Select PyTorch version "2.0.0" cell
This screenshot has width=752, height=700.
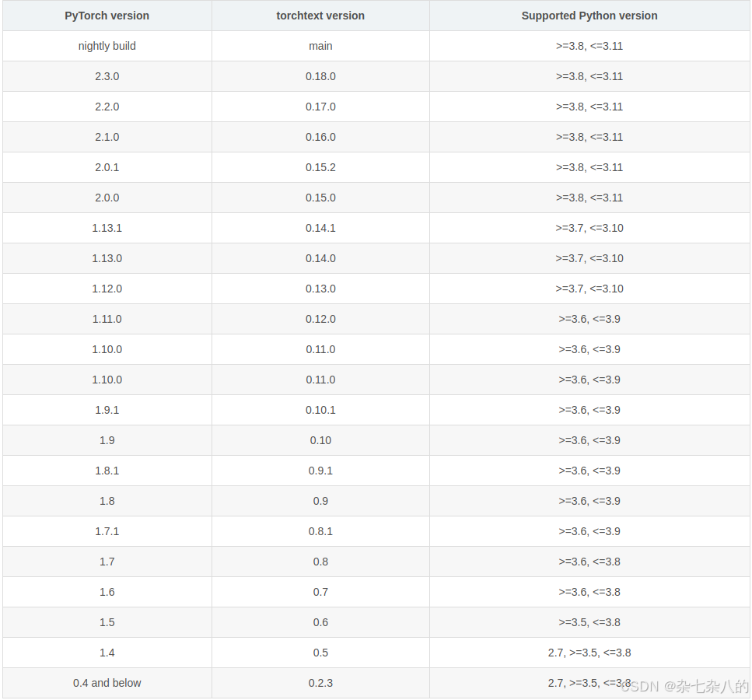[107, 198]
